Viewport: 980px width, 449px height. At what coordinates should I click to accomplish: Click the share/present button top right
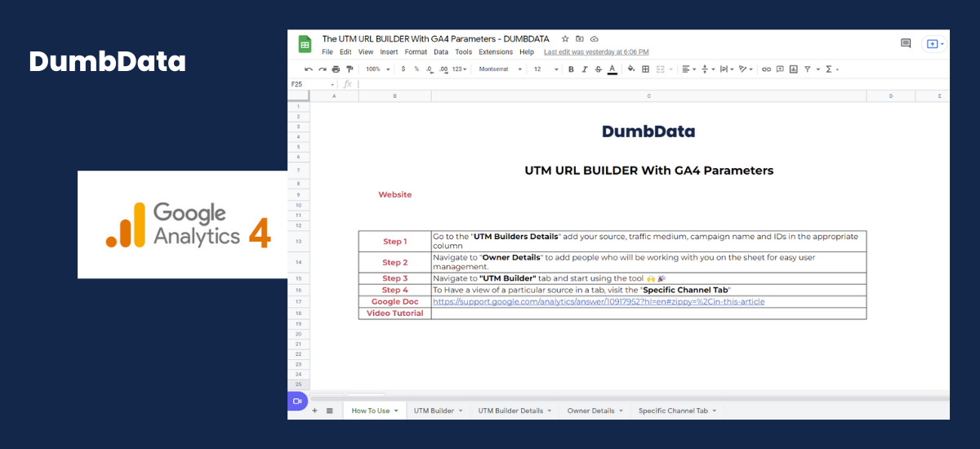pyautogui.click(x=934, y=44)
